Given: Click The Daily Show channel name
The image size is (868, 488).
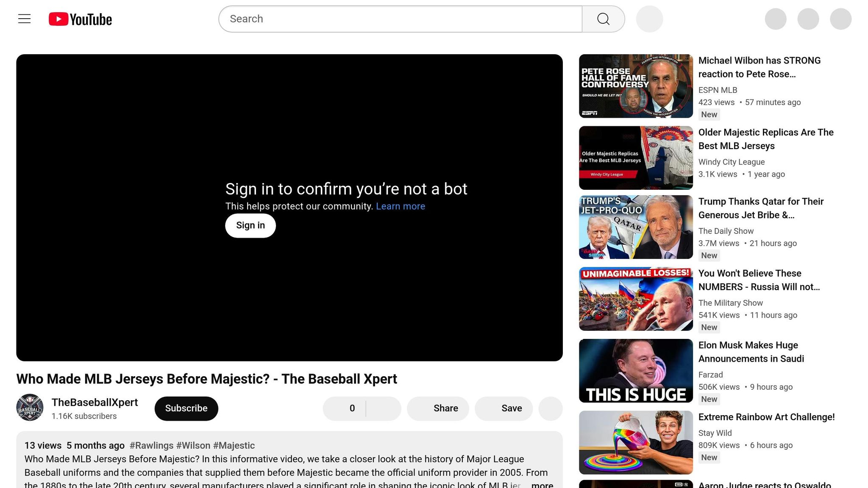Looking at the screenshot, I should (726, 231).
